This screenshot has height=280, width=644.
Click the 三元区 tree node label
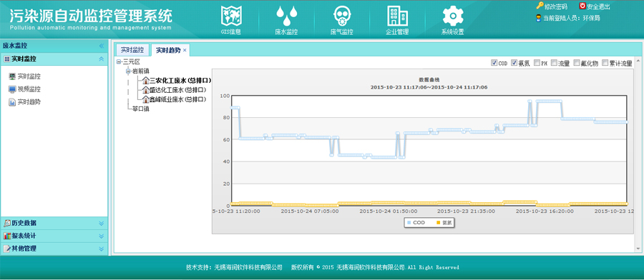click(x=132, y=62)
